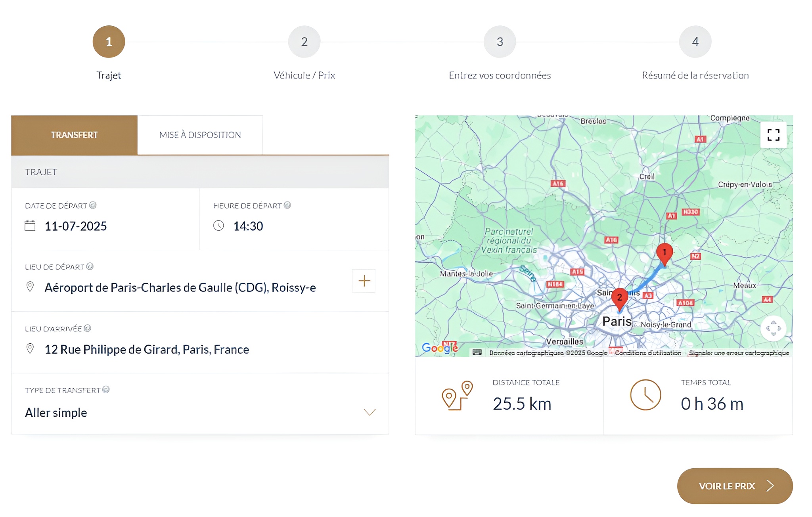Click the clock icon for departure time

(218, 226)
